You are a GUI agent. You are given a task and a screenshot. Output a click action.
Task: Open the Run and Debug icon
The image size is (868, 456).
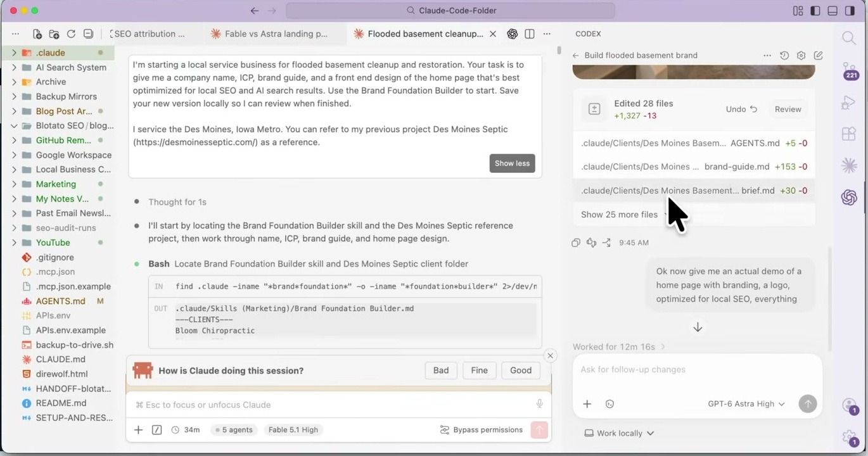pyautogui.click(x=849, y=102)
